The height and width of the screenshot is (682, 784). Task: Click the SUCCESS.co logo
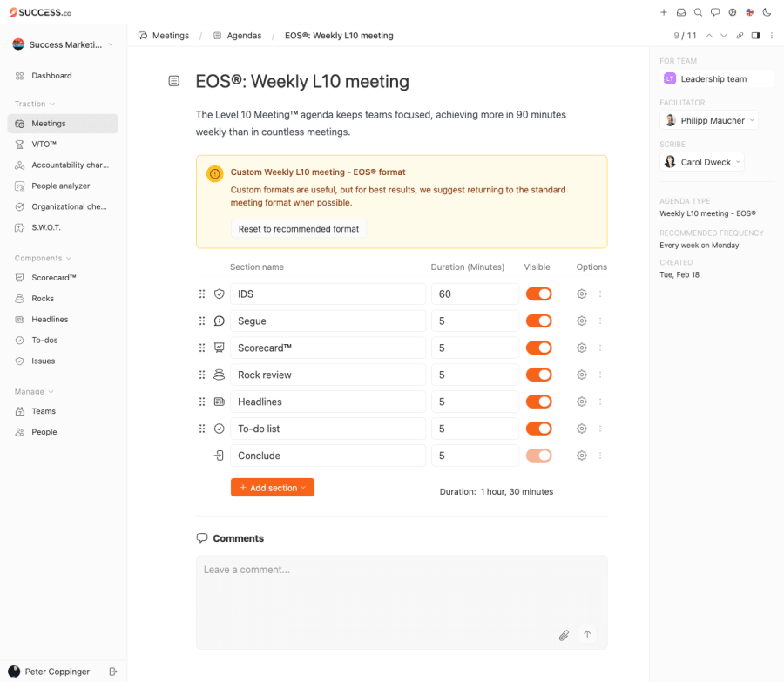[40, 12]
